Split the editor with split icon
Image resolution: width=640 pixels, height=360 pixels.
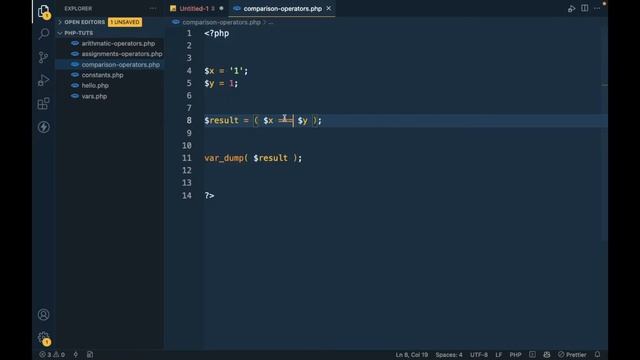pos(584,8)
